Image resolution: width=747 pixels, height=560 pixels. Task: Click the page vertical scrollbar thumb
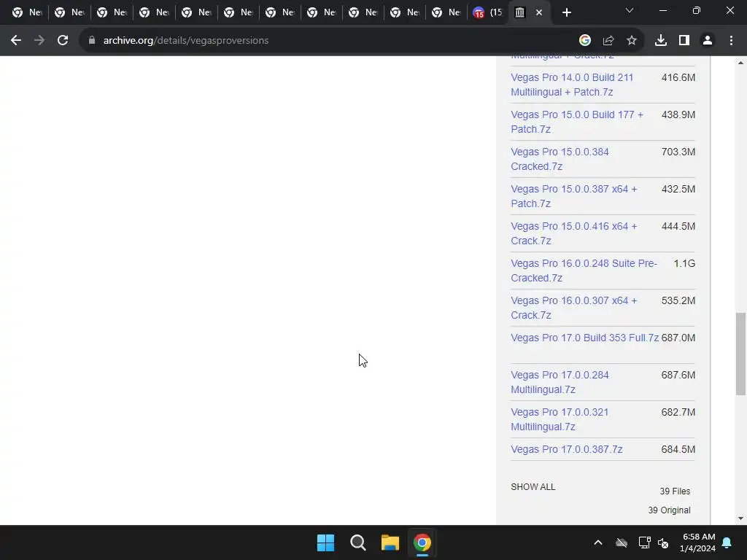pyautogui.click(x=740, y=354)
